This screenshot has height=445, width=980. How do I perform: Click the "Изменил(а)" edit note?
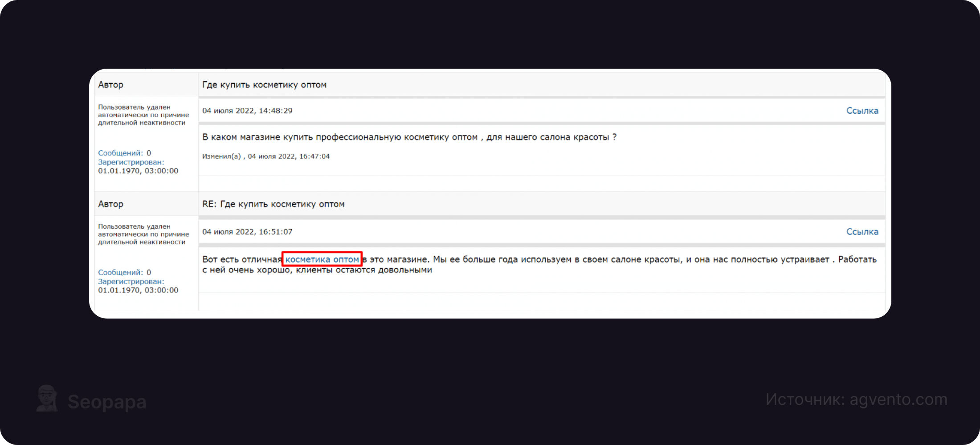266,156
